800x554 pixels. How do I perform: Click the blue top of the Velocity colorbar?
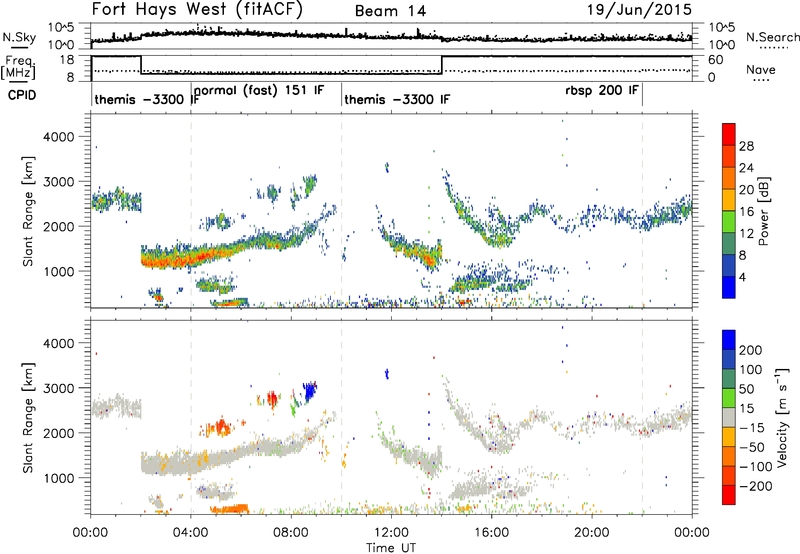[729, 340]
